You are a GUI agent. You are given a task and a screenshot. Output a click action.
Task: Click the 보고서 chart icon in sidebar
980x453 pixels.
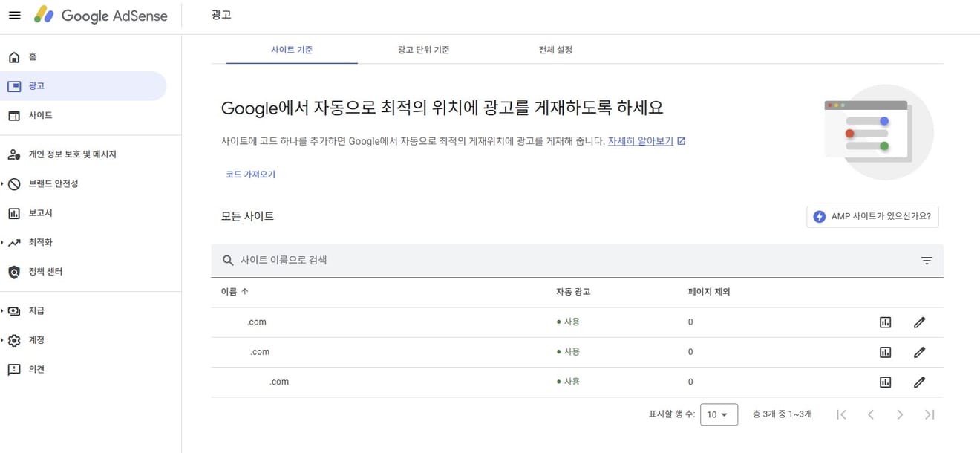(x=14, y=213)
